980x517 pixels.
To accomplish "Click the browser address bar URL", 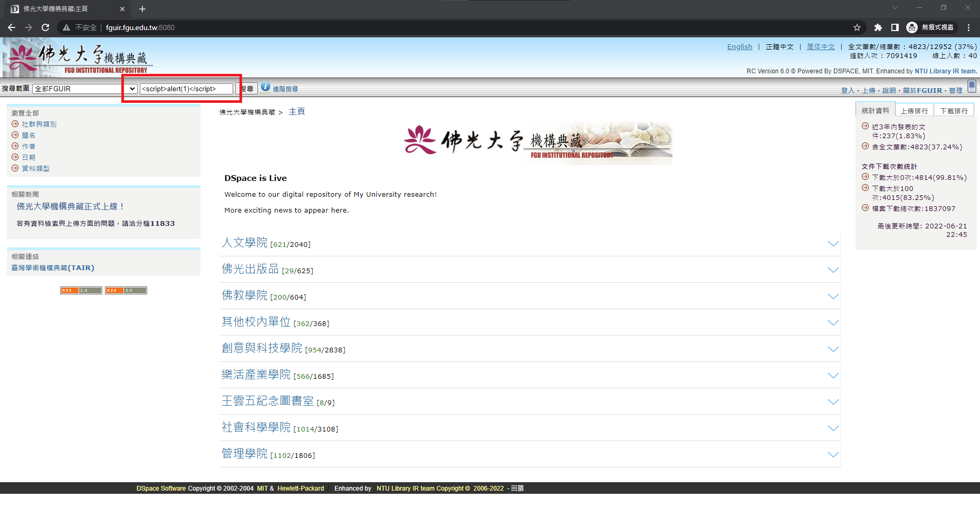I will (140, 27).
